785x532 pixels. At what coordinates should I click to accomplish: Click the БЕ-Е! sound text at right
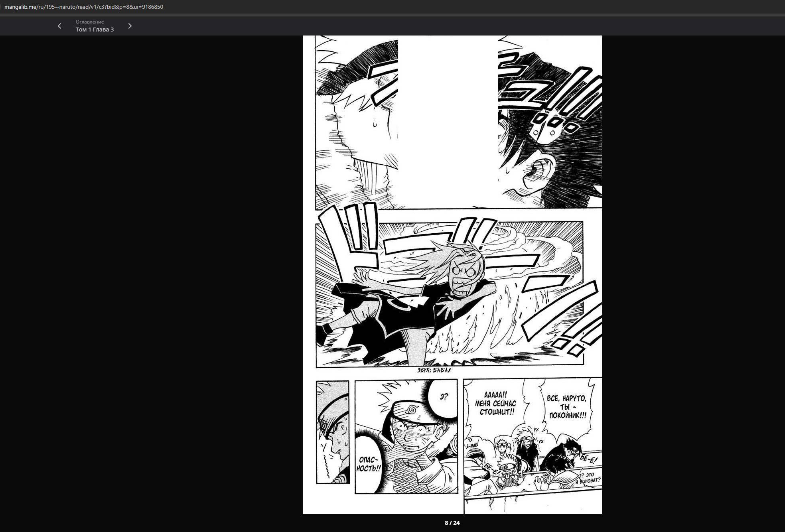588,459
